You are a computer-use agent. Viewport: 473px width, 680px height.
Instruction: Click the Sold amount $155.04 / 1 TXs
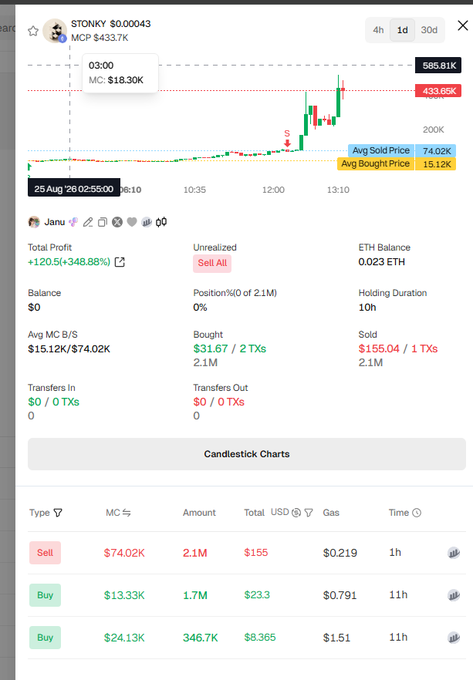(398, 349)
